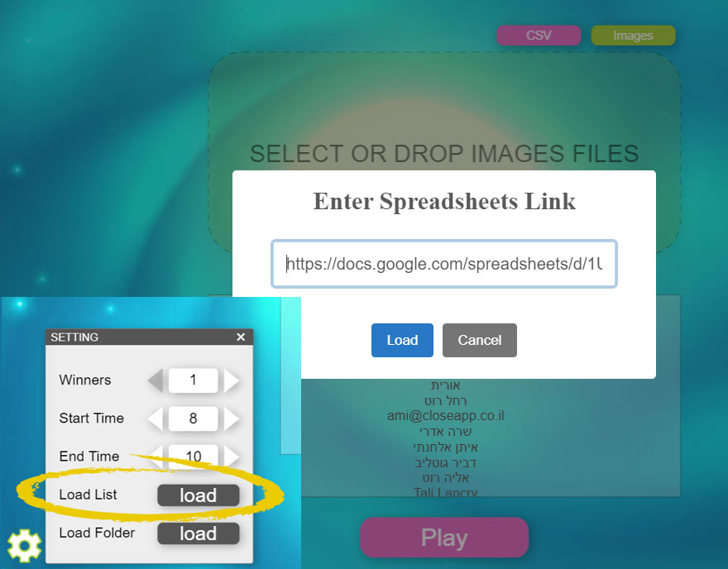
Task: Increase Start Time with right arrow
Action: click(232, 418)
